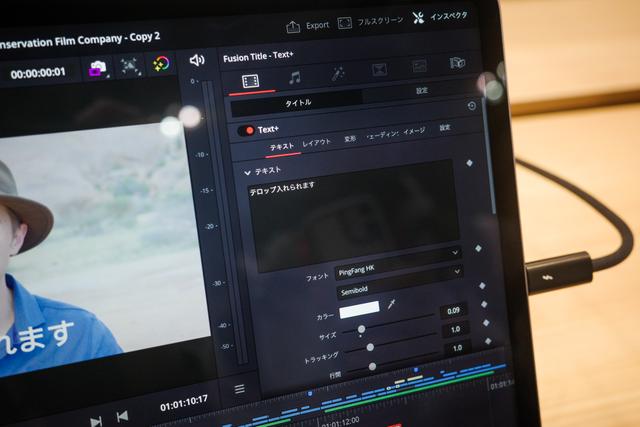Toggle the keyframe diamond beside テキスト header

[469, 163]
